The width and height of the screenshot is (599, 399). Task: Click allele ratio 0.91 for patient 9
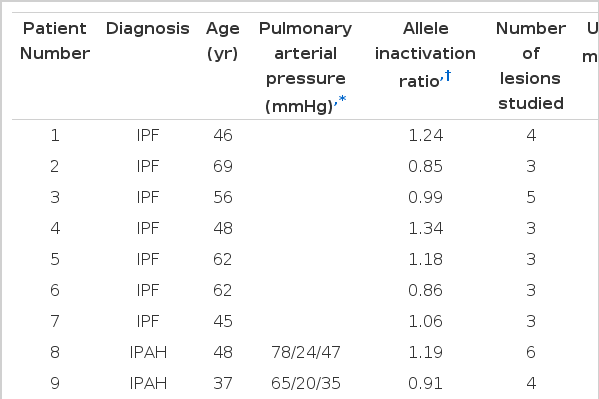[425, 383]
